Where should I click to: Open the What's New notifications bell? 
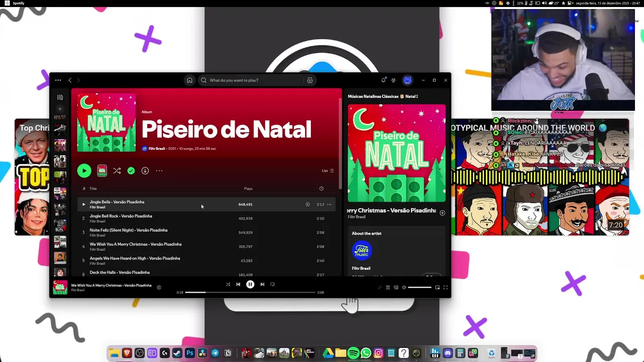point(383,80)
